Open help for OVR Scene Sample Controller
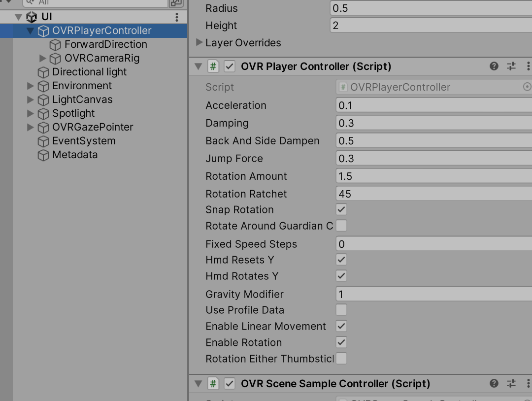 [494, 383]
